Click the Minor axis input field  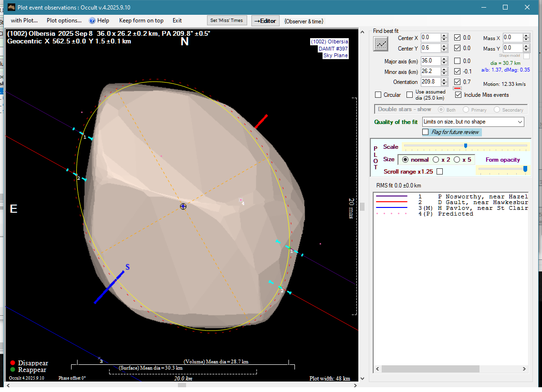click(x=430, y=72)
